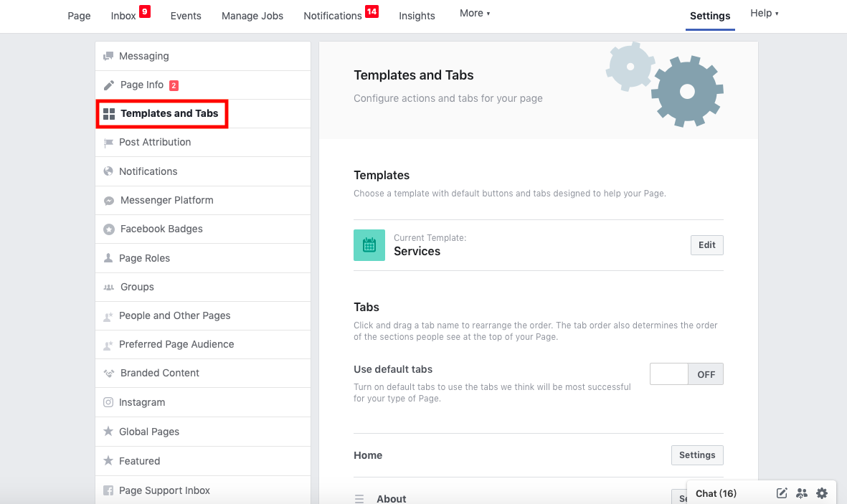Click the Facebook Badges star-circle icon

pyautogui.click(x=108, y=229)
